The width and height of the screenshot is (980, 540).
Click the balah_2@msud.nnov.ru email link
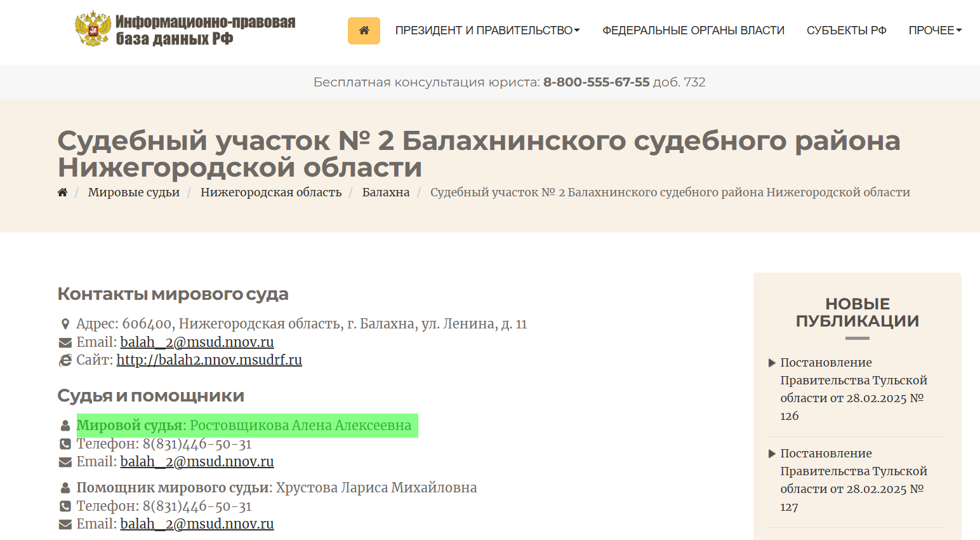coord(197,342)
